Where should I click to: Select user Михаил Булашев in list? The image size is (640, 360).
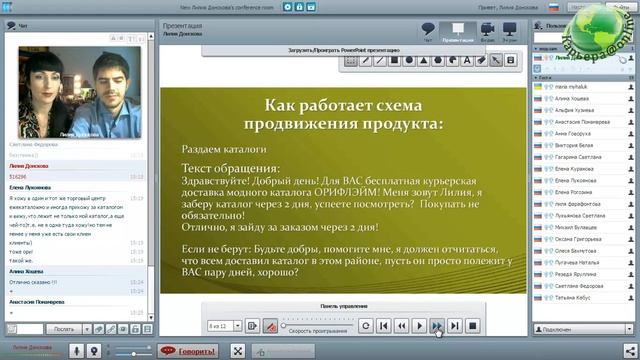(584, 227)
